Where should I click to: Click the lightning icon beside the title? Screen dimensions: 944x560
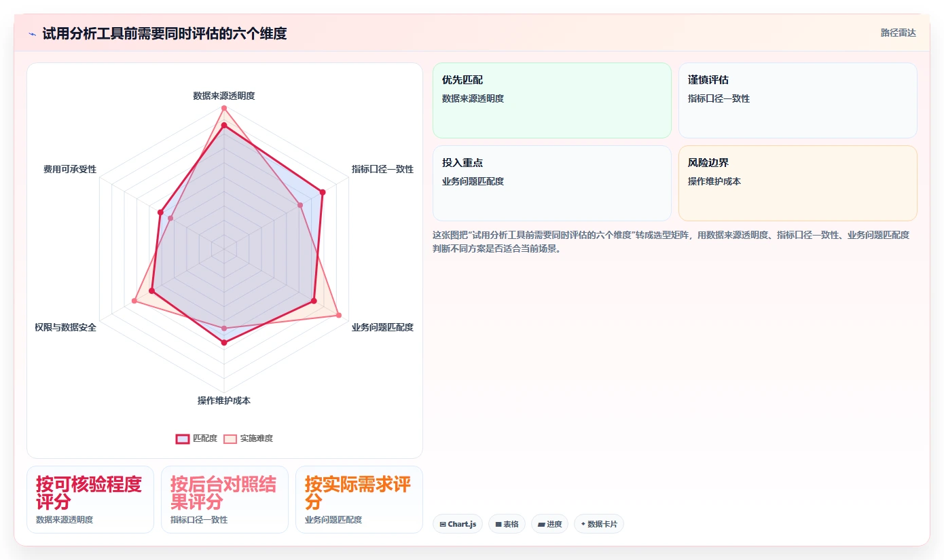(x=32, y=34)
